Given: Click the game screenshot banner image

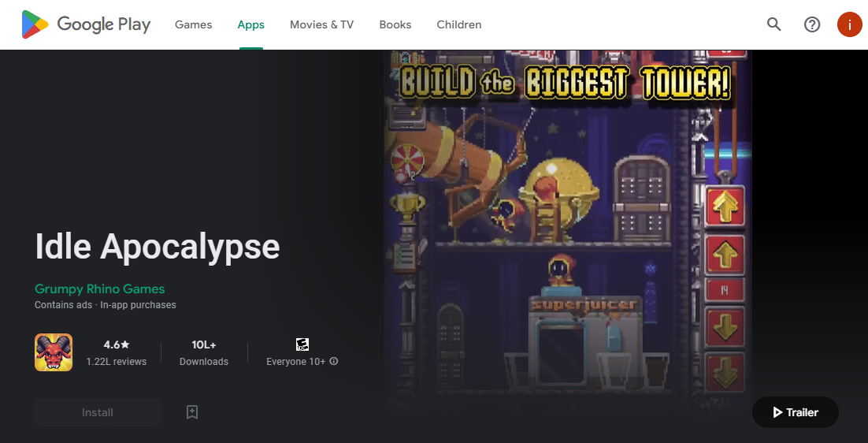Looking at the screenshot, I should coord(569,233).
